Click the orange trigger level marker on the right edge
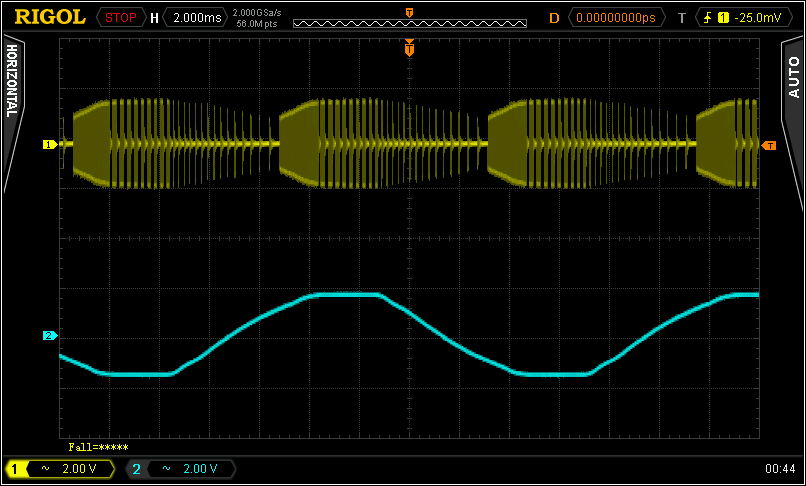The image size is (806, 486). [768, 146]
